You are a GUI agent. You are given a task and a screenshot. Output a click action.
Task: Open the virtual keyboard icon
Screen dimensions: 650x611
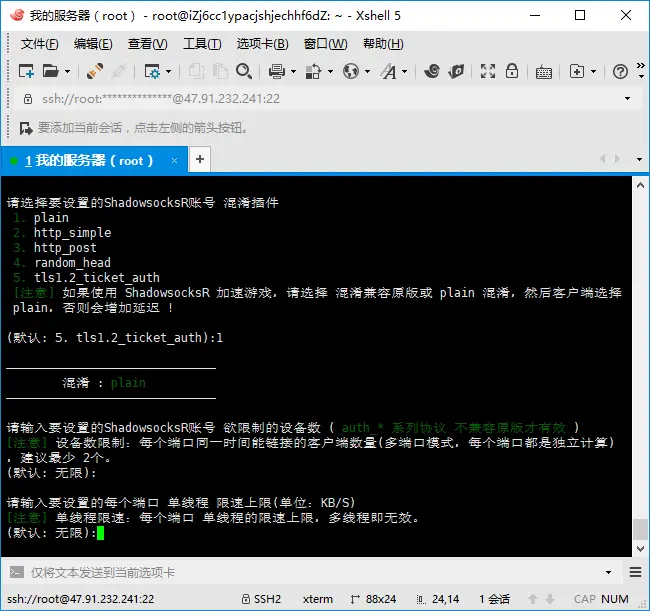pyautogui.click(x=543, y=73)
